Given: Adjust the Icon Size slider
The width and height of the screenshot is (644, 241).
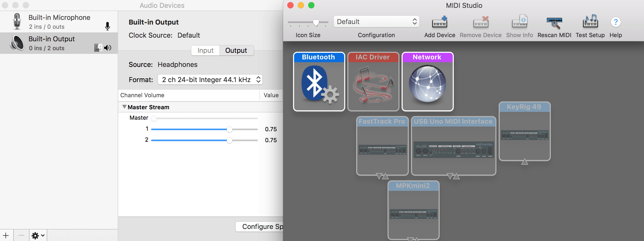Looking at the screenshot, I should pos(316,23).
